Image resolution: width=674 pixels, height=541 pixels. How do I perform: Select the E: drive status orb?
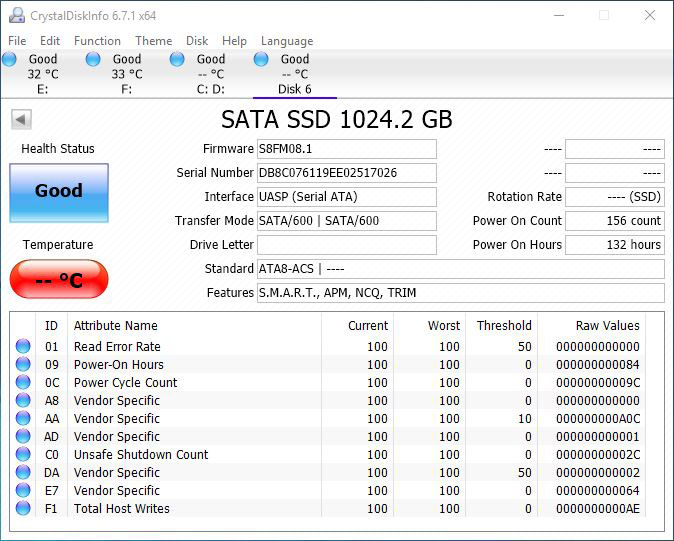coord(10,60)
